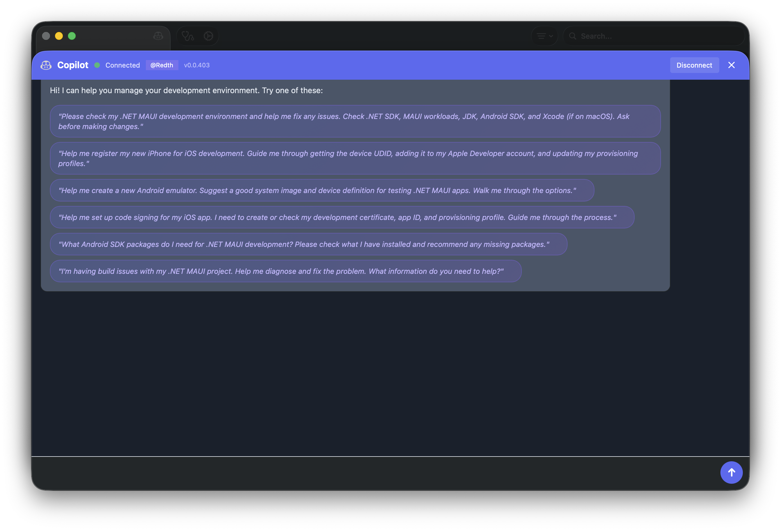Open settings using the gear icon

pos(208,36)
